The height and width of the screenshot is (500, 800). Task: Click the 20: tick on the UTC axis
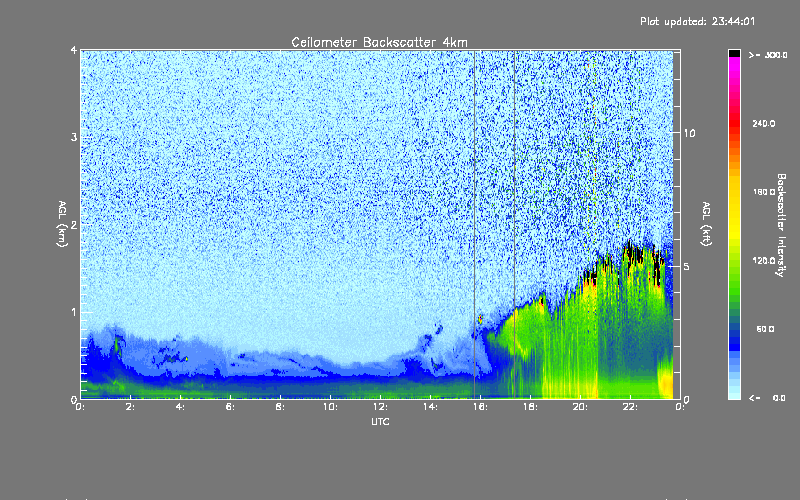click(x=580, y=407)
